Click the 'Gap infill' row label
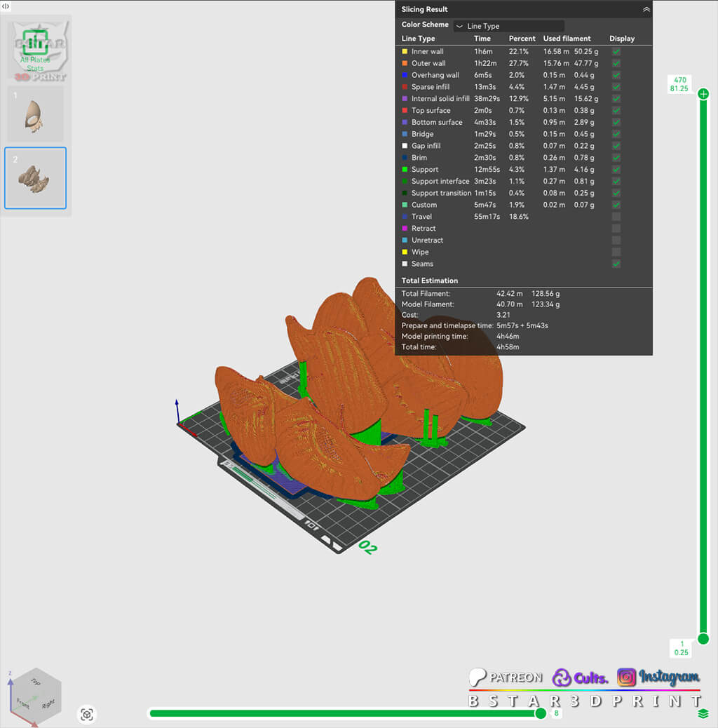718x728 pixels. [426, 146]
